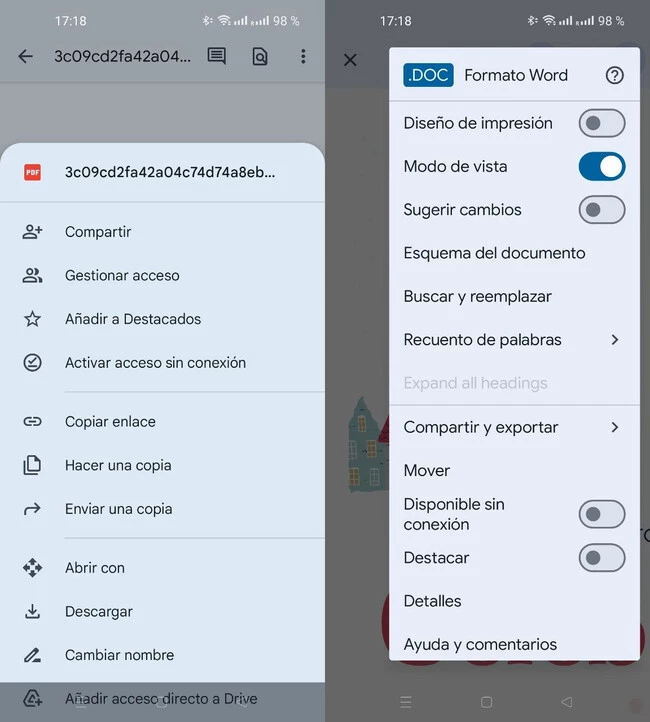The image size is (650, 722).
Task: Enable the Diseño de impresión switch
Action: [601, 123]
